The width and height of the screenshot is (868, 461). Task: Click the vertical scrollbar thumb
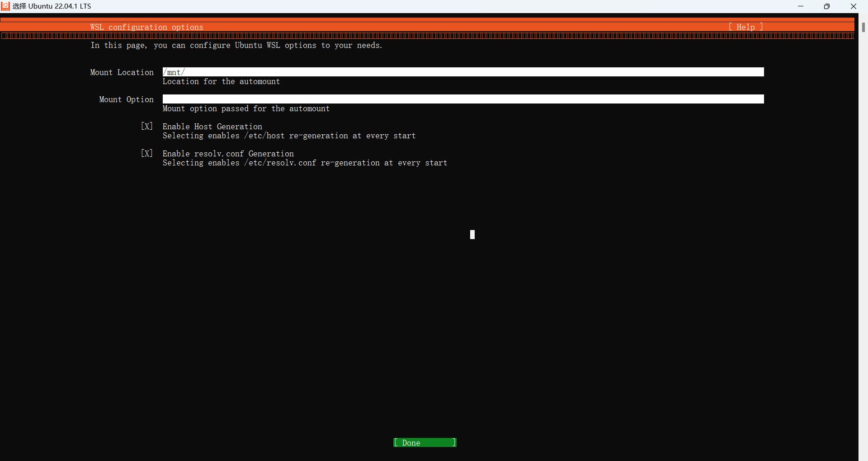pyautogui.click(x=863, y=27)
